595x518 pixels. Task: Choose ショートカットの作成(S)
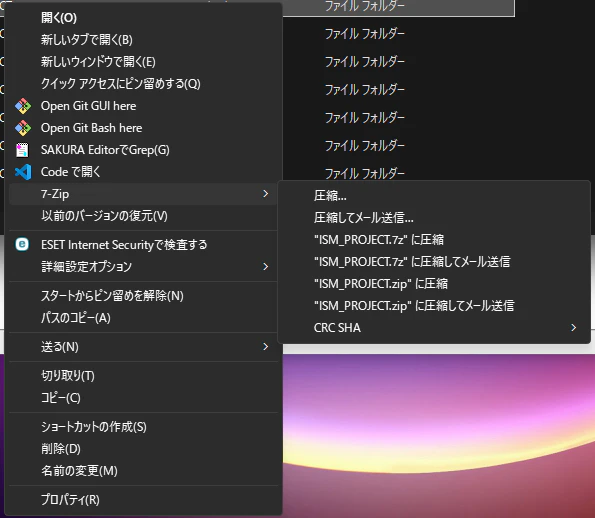[x=143, y=427]
